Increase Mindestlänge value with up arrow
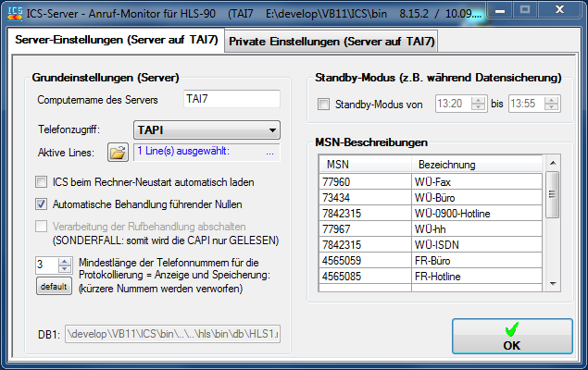588x370 pixels. pyautogui.click(x=64, y=261)
